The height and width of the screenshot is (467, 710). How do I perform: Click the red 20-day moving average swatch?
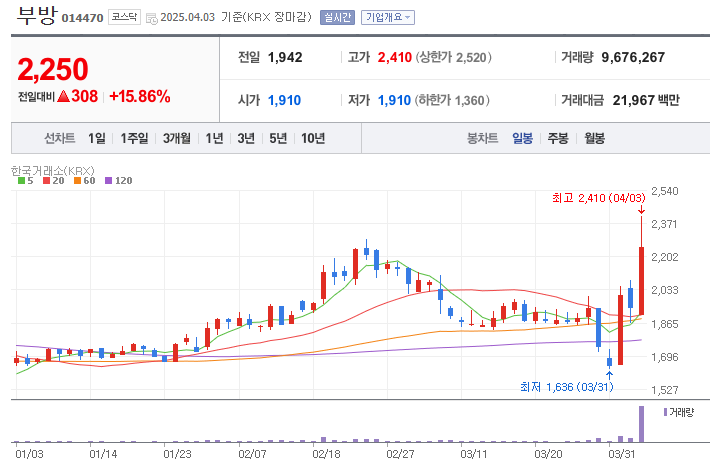46,181
